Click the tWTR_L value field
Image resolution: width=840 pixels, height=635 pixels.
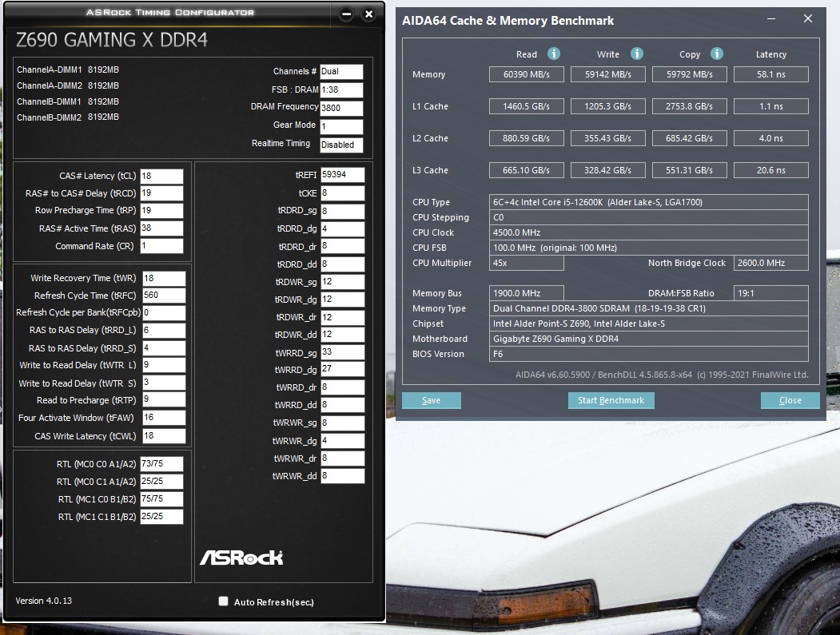[164, 365]
